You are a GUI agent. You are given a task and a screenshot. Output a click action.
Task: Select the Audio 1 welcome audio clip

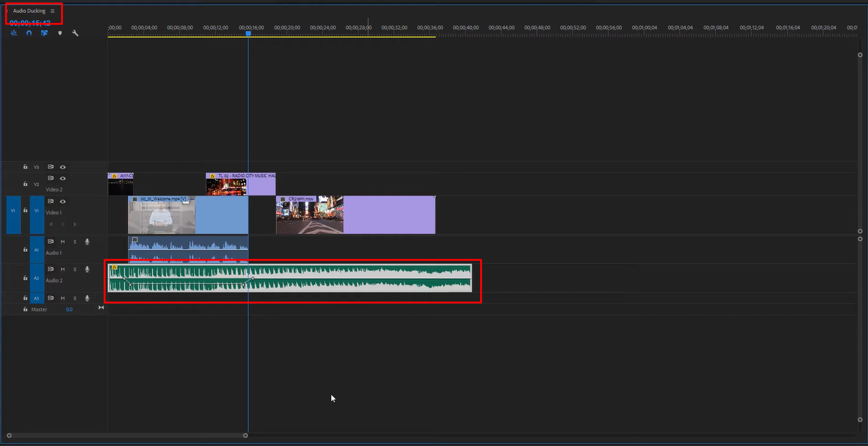pos(188,249)
